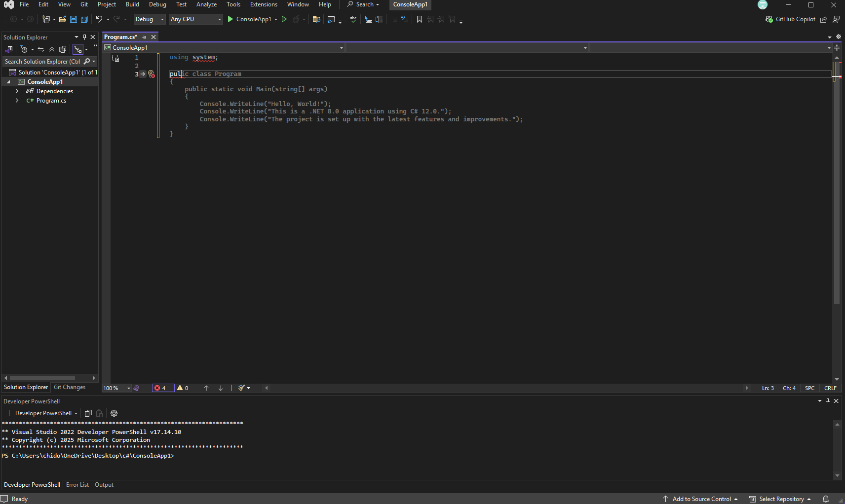Click the GitHub Copilot button
Viewport: 845px width, 504px height.
(790, 19)
